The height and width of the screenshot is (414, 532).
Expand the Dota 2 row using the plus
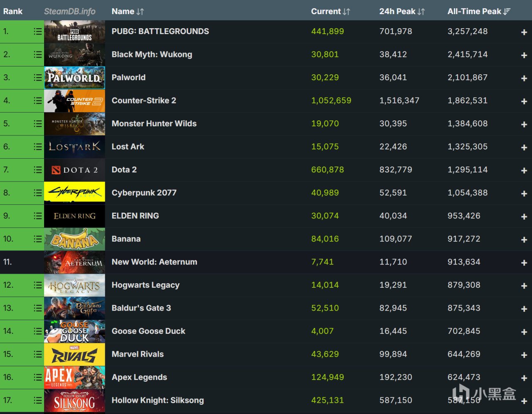pos(524,171)
